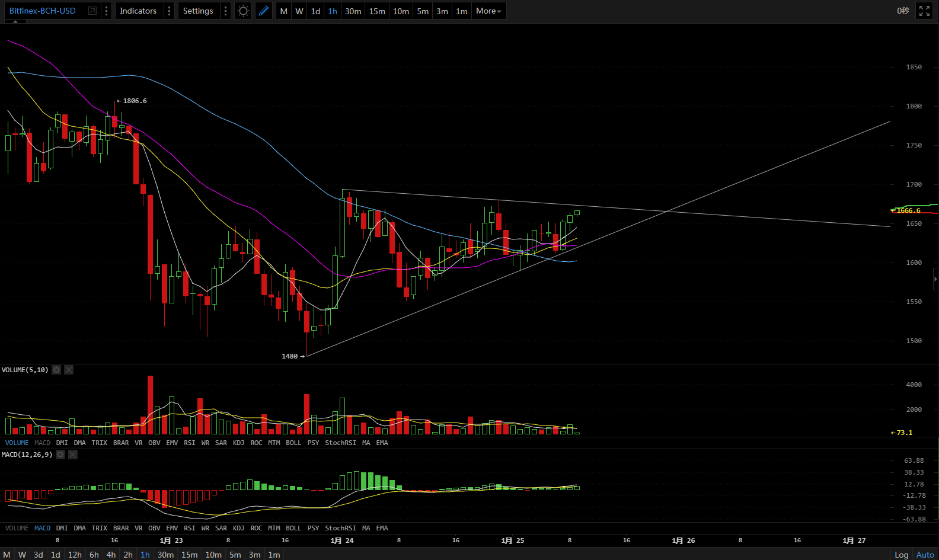Select M timeframe in top toolbar
This screenshot has height=560, width=939.
pyautogui.click(x=284, y=11)
